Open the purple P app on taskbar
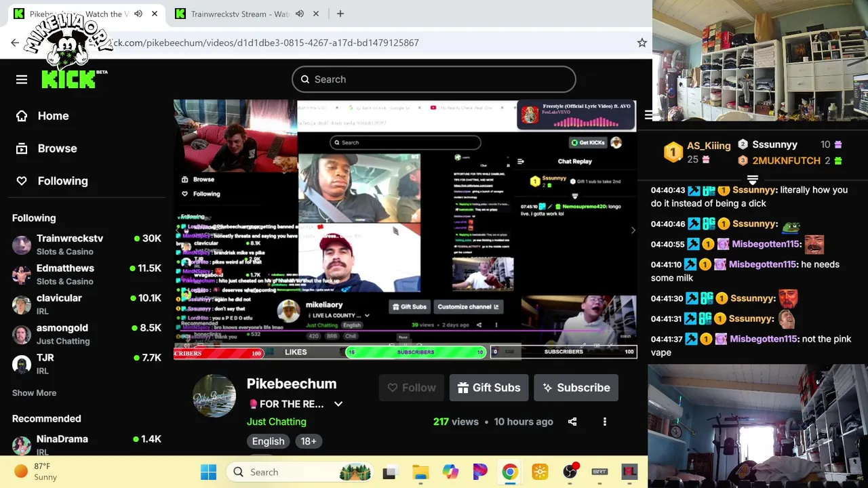The height and width of the screenshot is (488, 868). 480,472
